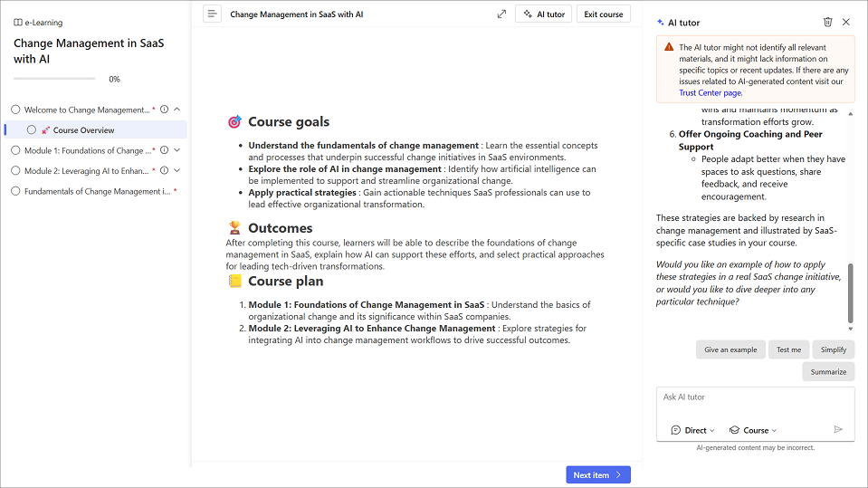Show info for Welcome to Change Management

(x=165, y=110)
